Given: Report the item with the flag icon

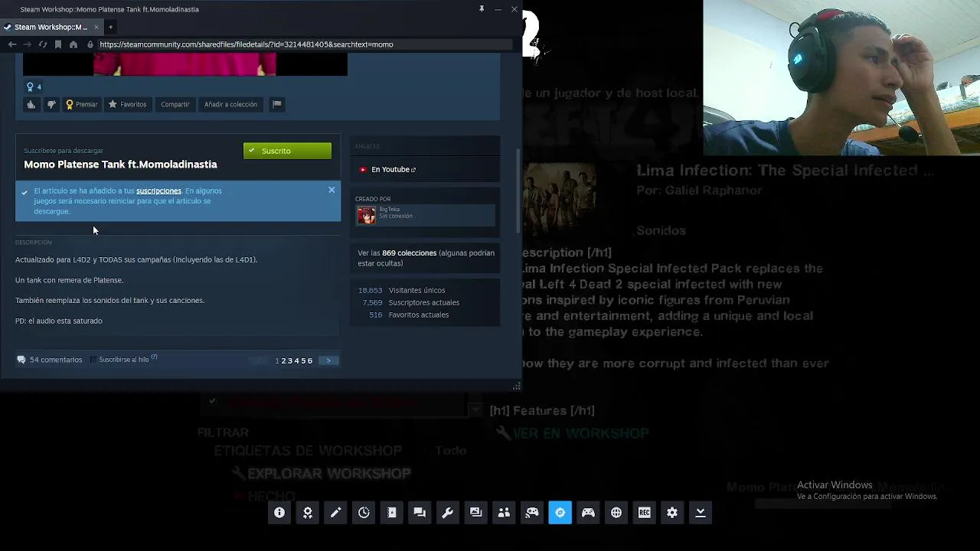Looking at the screenshot, I should click(x=277, y=104).
